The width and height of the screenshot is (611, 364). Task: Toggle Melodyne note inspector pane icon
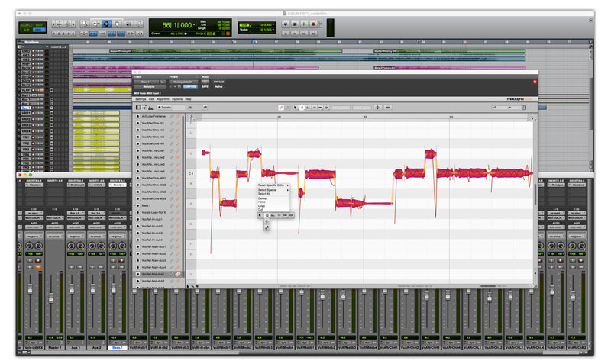point(144,107)
